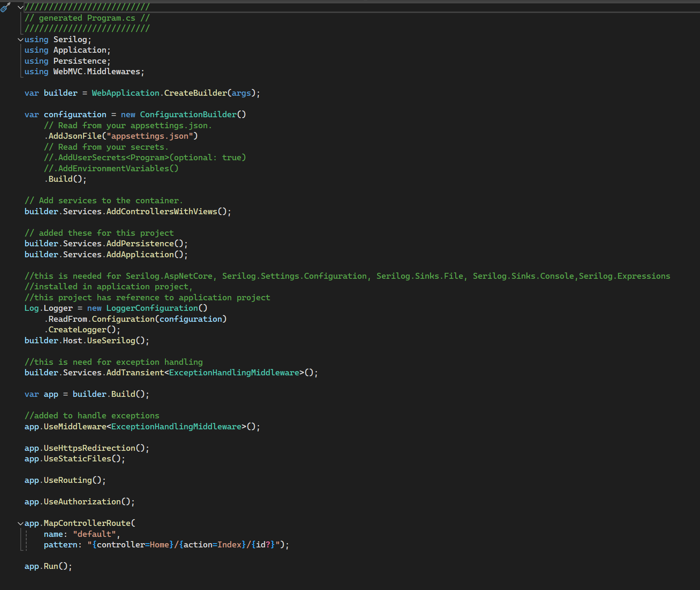700x590 pixels.
Task: Click the route pattern string with controller=Home
Action: pos(184,545)
